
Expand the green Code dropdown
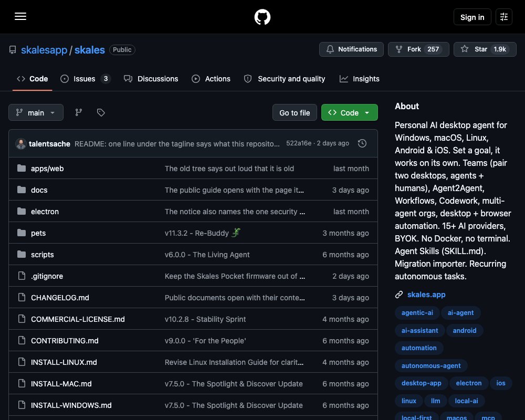tap(350, 112)
